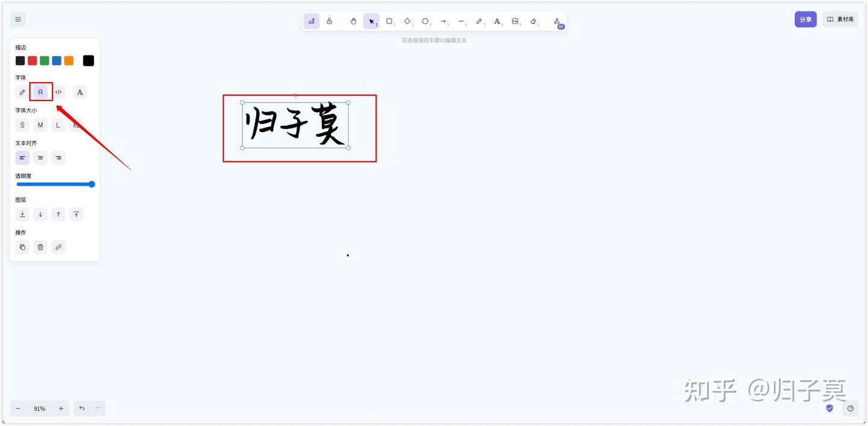Select the Pencil draw tool
The image size is (868, 426).
(x=479, y=21)
